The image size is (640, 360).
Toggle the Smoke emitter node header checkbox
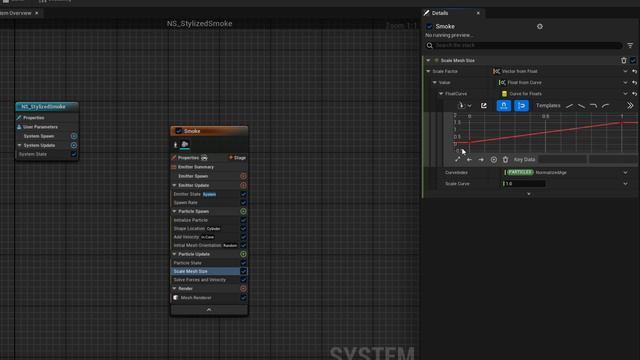click(x=178, y=131)
